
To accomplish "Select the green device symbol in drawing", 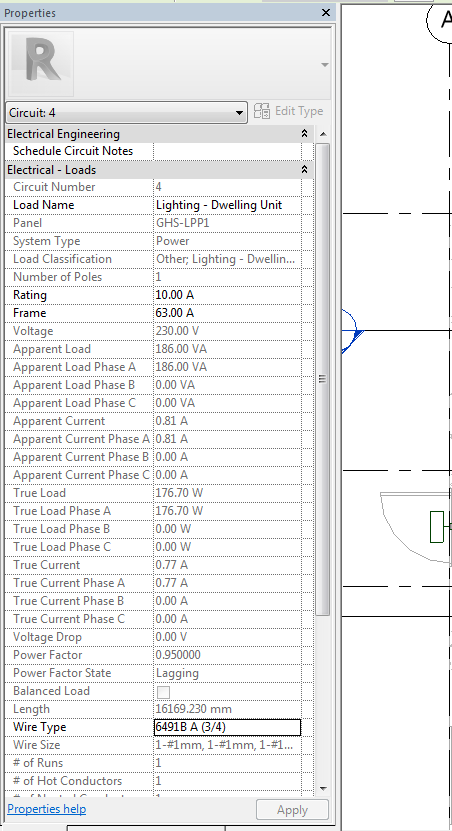I will [x=437, y=527].
